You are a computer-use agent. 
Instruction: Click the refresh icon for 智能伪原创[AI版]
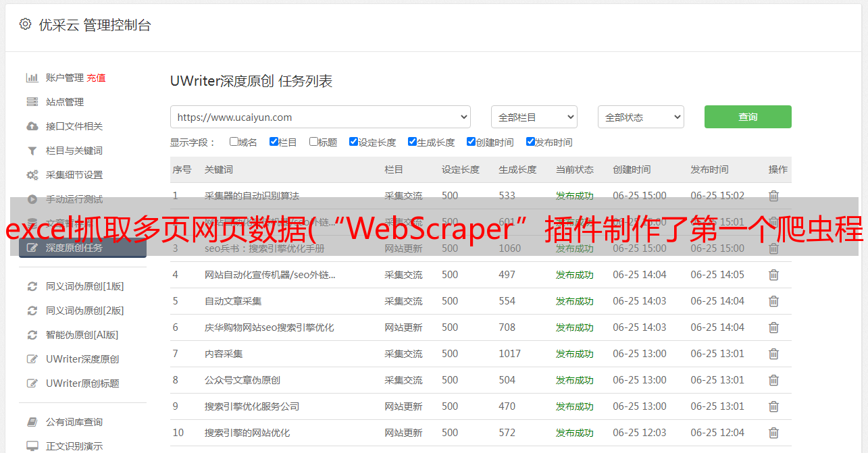pyautogui.click(x=32, y=335)
